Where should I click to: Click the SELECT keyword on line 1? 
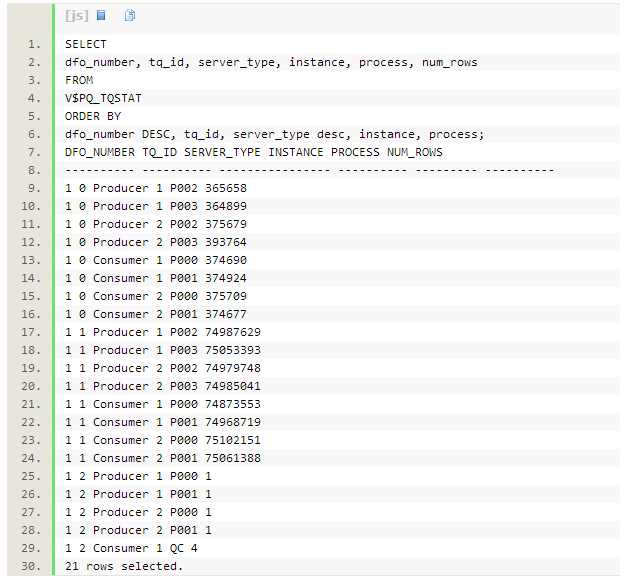85,44
